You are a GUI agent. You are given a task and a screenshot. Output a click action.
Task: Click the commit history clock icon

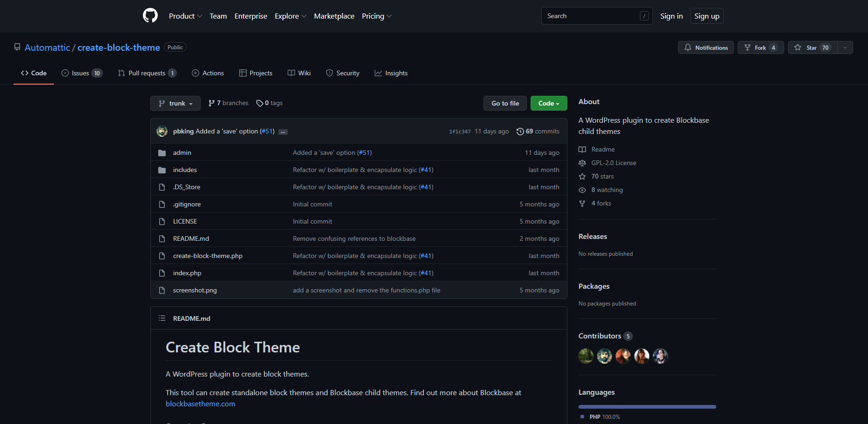(520, 132)
